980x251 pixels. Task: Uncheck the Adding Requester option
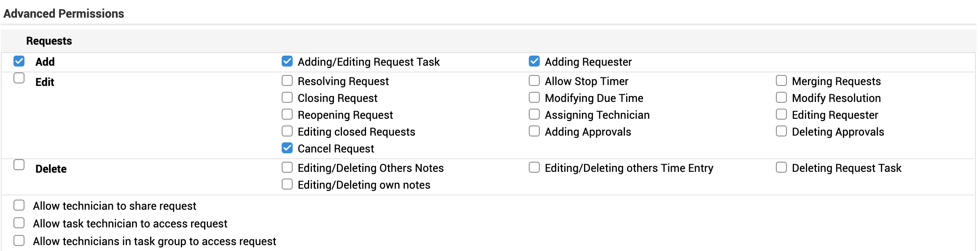point(534,61)
